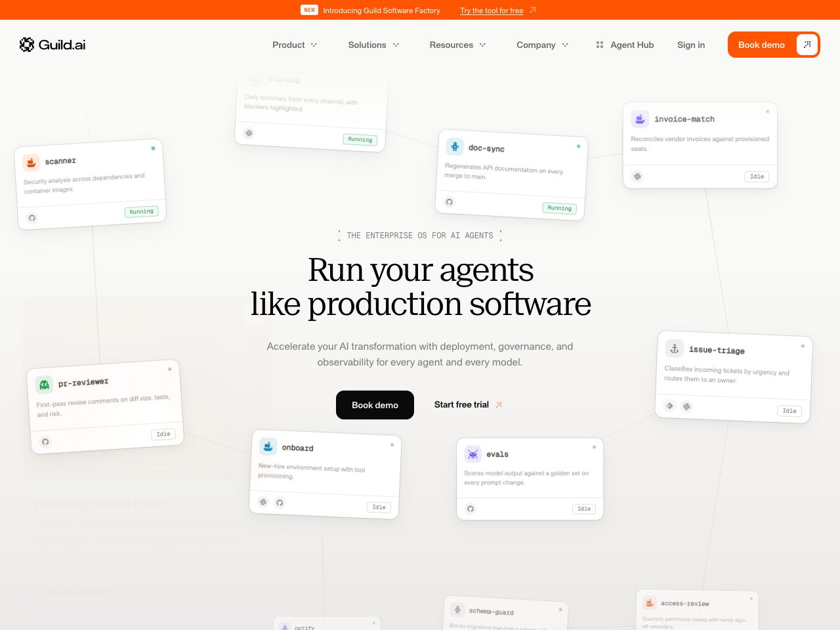Click GitHub icon on pr-reviewer card
The width and height of the screenshot is (840, 630).
pyautogui.click(x=45, y=442)
